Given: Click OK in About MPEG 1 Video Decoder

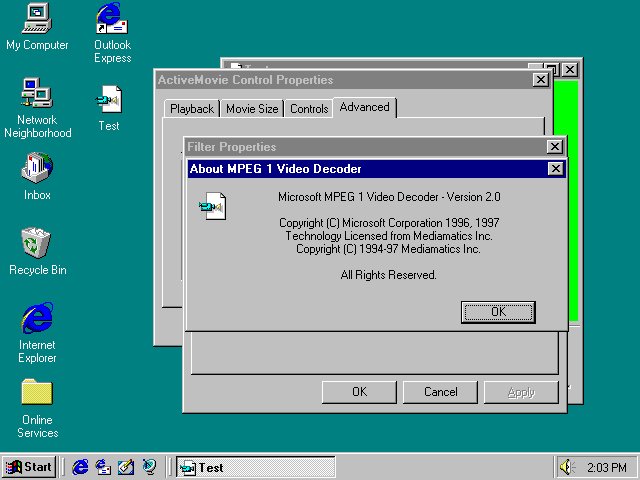Looking at the screenshot, I should tap(498, 312).
